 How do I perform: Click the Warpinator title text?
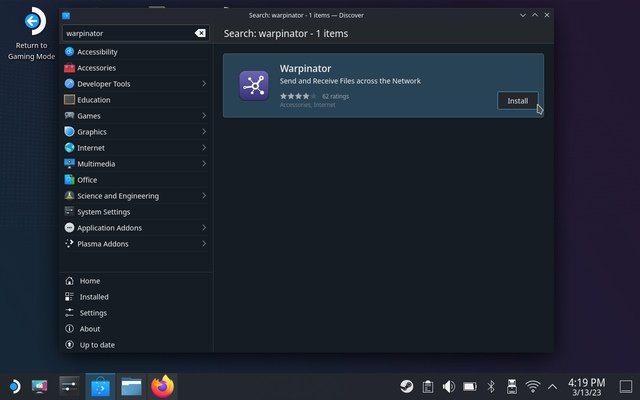(x=305, y=69)
